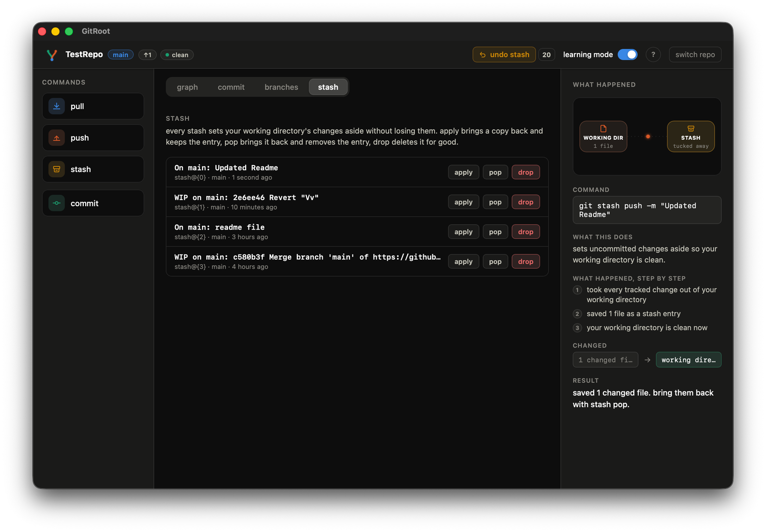The height and width of the screenshot is (532, 766).
Task: Click the git stash push command box
Action: [647, 210]
